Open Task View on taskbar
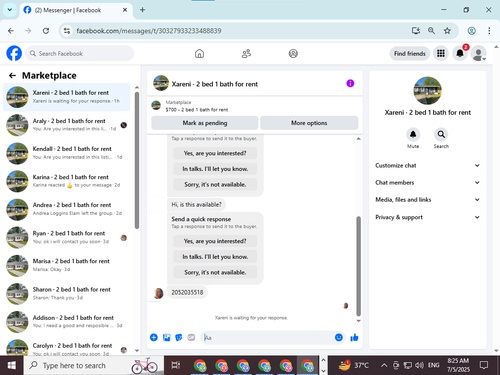Viewport: 500px width, 375px height. (x=175, y=365)
